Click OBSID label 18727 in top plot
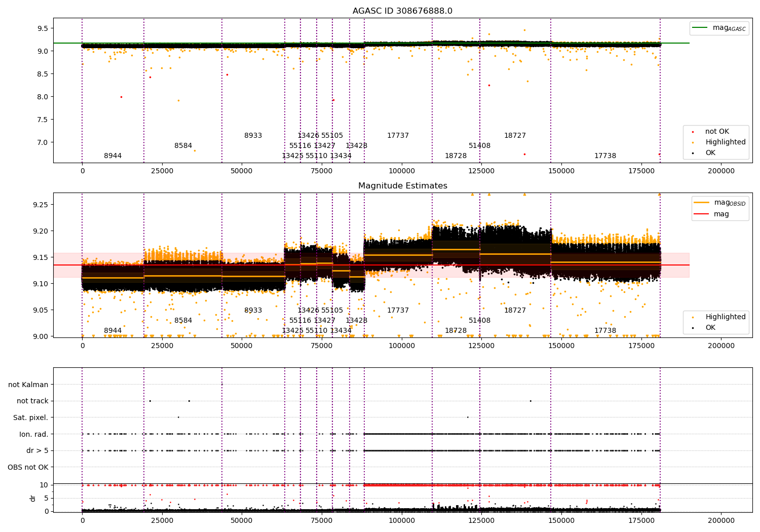760x532 pixels. pyautogui.click(x=515, y=136)
